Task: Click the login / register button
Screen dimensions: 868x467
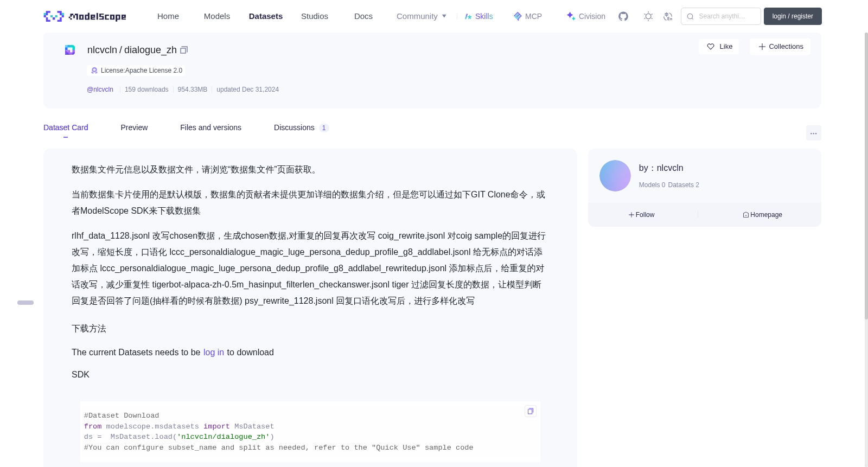Action: click(793, 16)
